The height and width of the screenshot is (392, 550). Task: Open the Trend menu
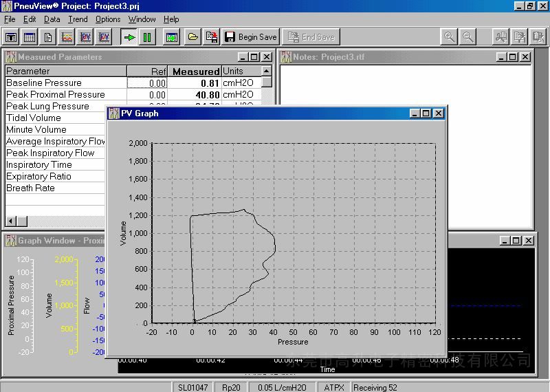tap(78, 19)
